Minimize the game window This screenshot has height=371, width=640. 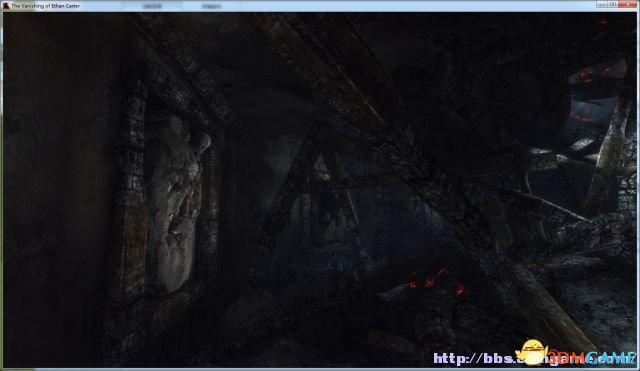click(x=601, y=4)
